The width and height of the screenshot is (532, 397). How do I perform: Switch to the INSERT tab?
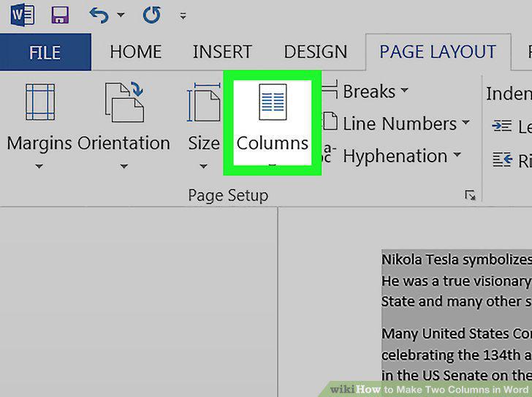point(223,52)
